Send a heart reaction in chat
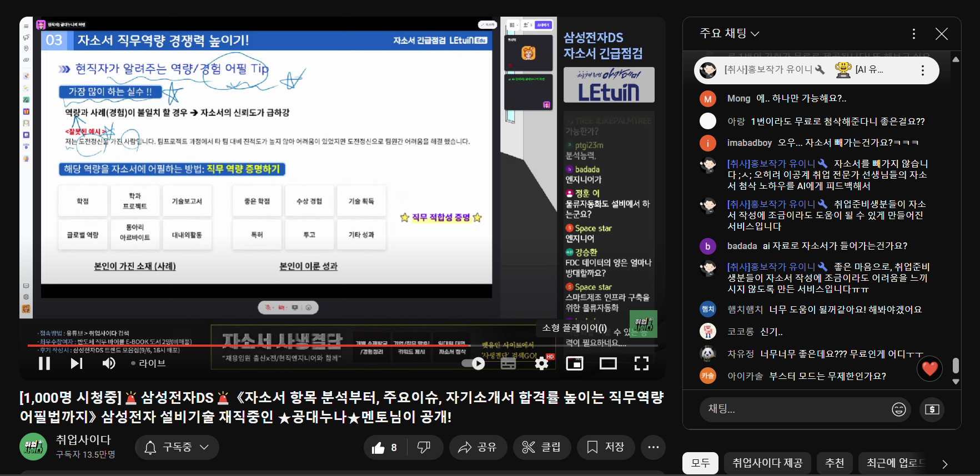Screen dimensions: 980x476 (929, 368)
